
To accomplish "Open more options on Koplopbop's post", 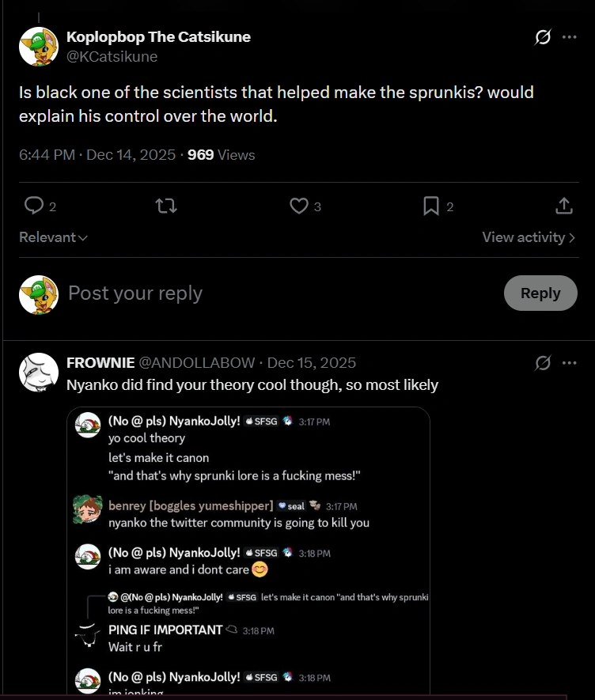I will click(570, 37).
